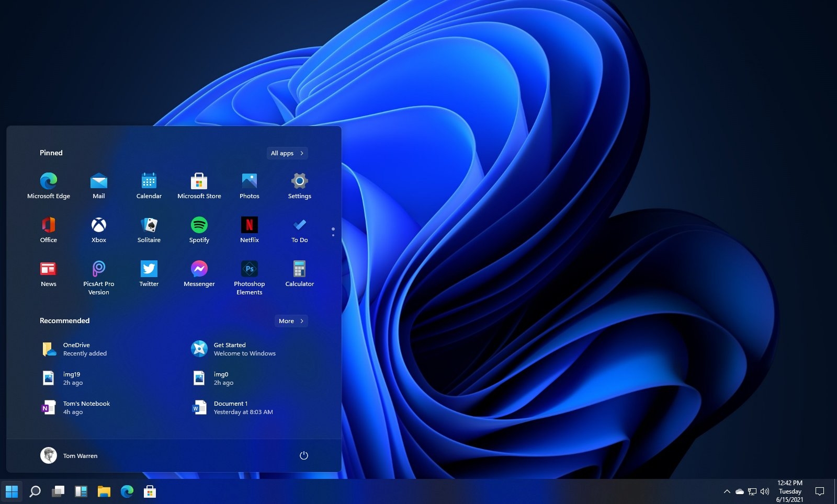Screen dimensions: 837x504
Task: Expand the All apps list
Action: pyautogui.click(x=287, y=153)
